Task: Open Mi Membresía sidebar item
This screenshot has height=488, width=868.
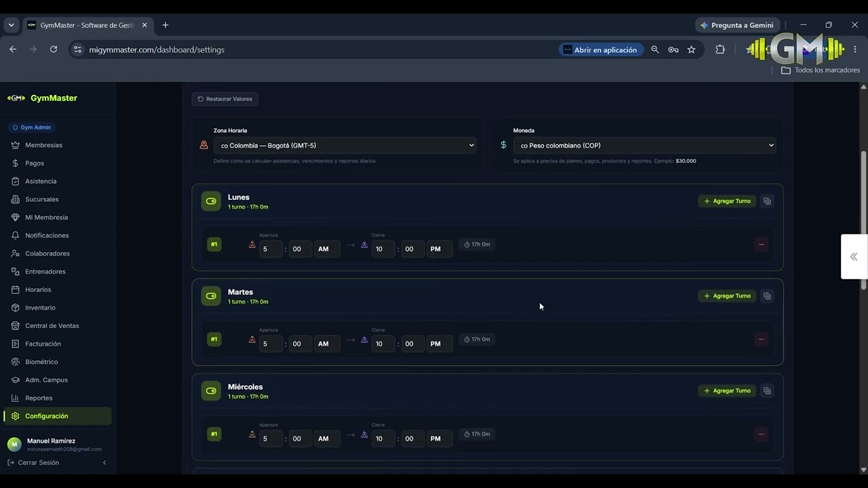Action: (x=46, y=218)
